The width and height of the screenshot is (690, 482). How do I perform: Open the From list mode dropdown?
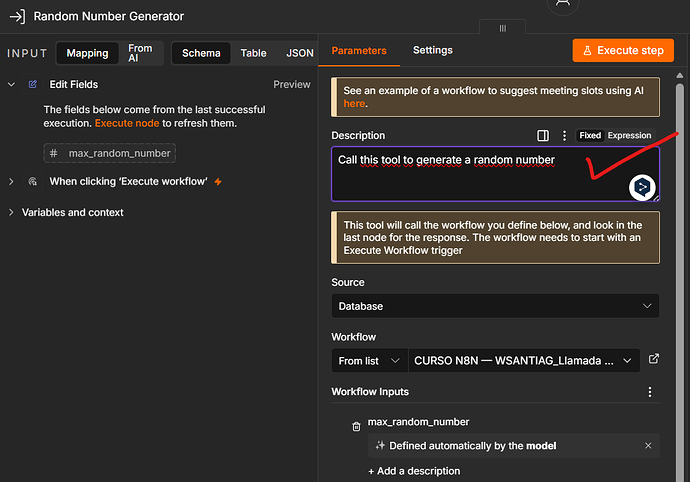369,361
